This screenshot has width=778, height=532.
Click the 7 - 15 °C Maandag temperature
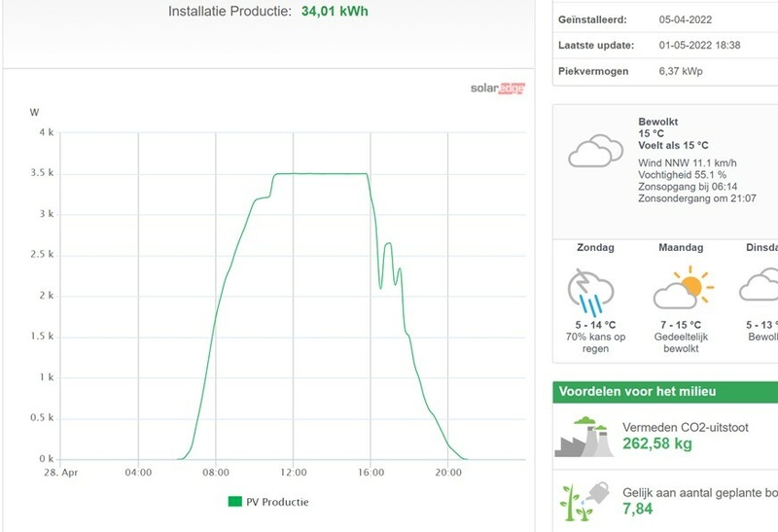[x=681, y=325]
